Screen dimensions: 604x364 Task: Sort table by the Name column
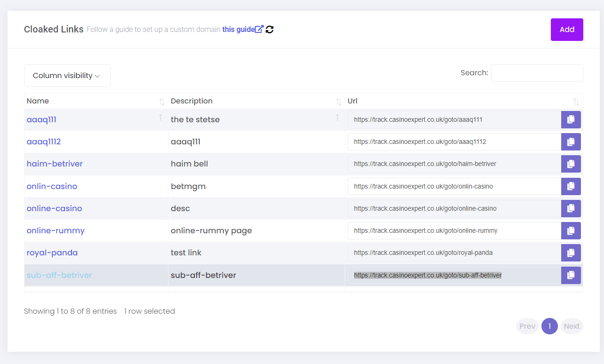tap(96, 101)
